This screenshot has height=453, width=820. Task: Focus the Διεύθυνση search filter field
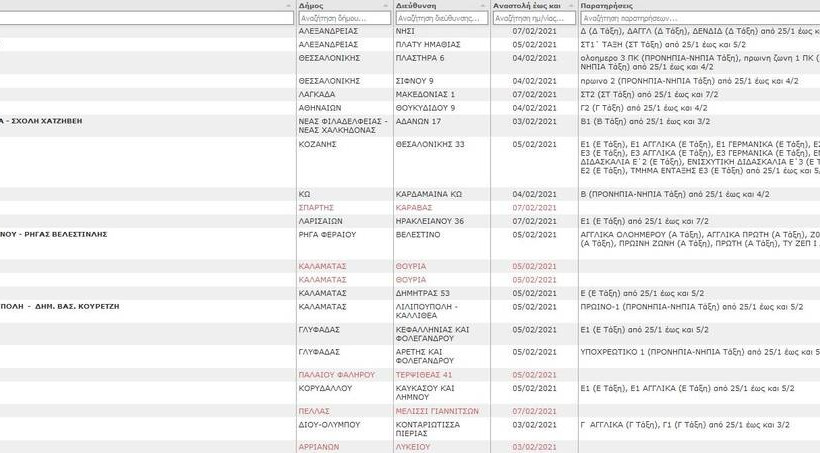[x=440, y=18]
